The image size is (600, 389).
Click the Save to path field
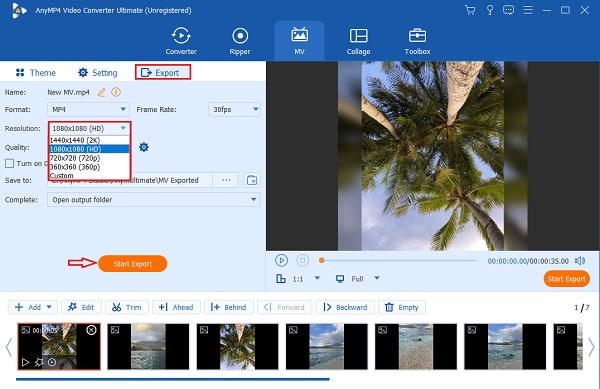pos(130,180)
